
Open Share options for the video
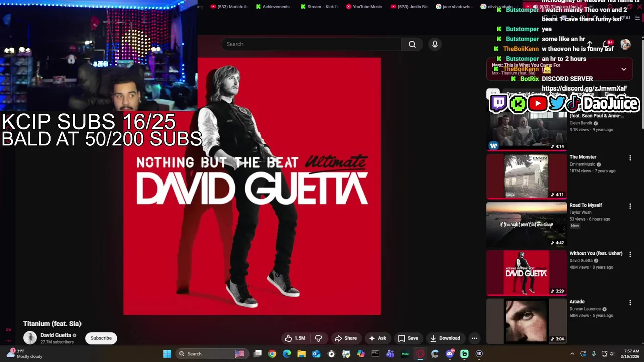(x=346, y=338)
